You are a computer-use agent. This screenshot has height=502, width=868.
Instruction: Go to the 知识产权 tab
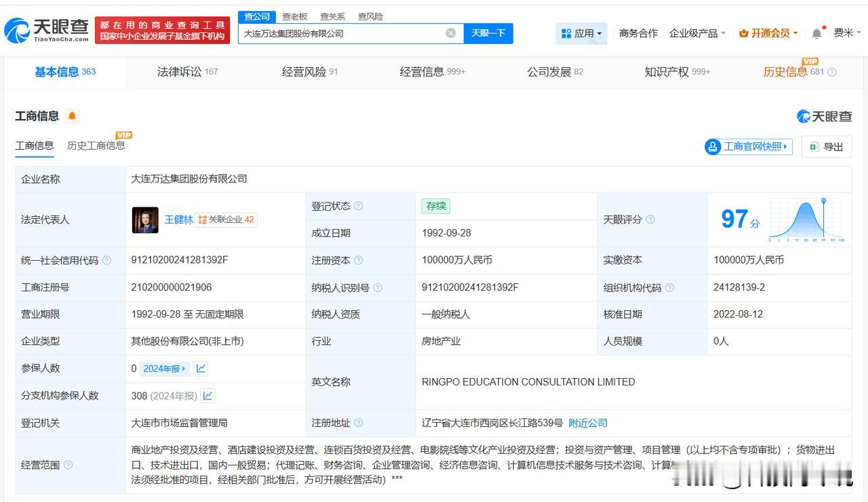point(677,72)
